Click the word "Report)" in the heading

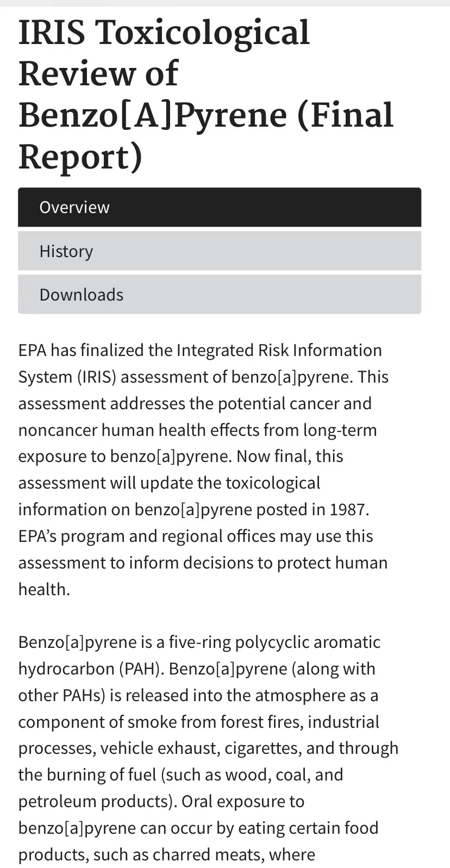click(80, 158)
